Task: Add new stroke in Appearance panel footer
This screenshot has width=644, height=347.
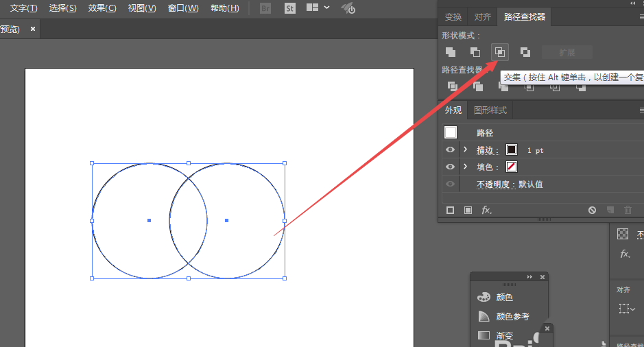Action: click(x=450, y=211)
